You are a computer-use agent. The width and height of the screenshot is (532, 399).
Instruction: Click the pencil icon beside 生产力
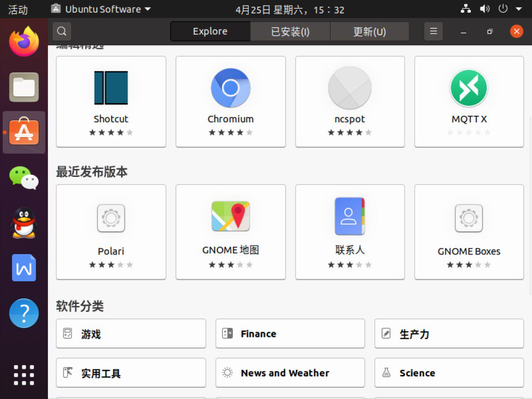[386, 334]
